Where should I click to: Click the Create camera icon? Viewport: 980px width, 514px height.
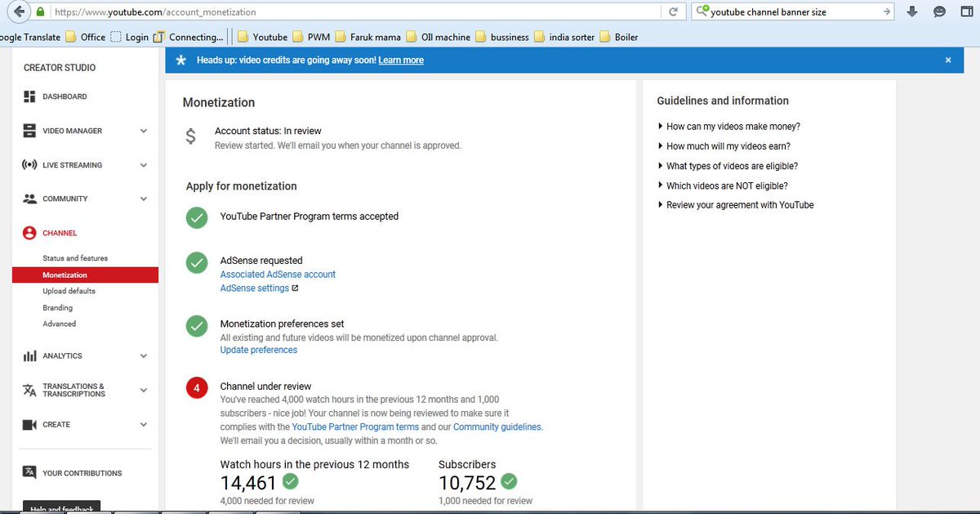click(29, 425)
